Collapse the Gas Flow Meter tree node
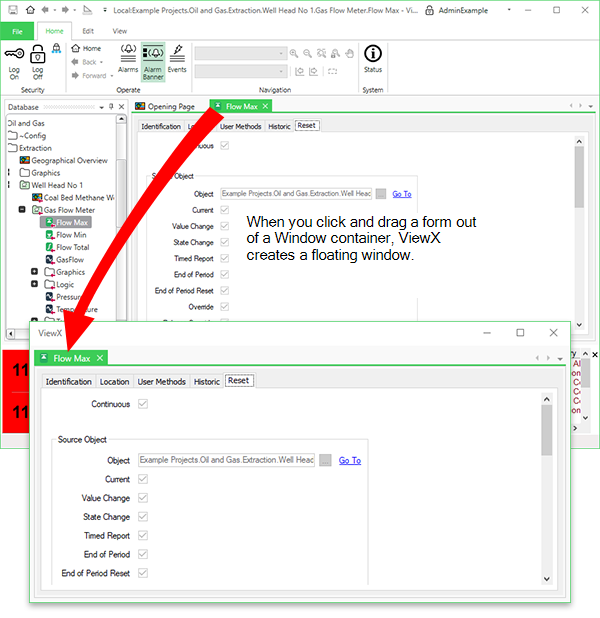Screen dimensions: 600x618 [22, 211]
